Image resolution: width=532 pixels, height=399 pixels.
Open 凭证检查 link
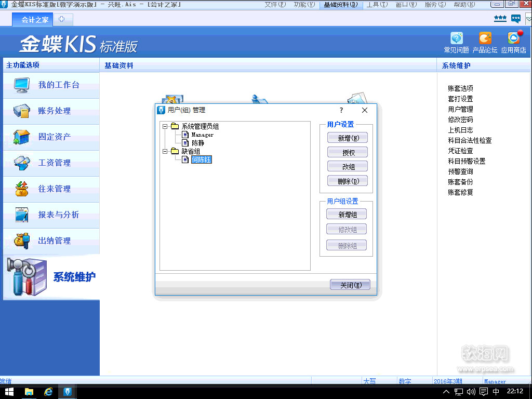point(460,151)
